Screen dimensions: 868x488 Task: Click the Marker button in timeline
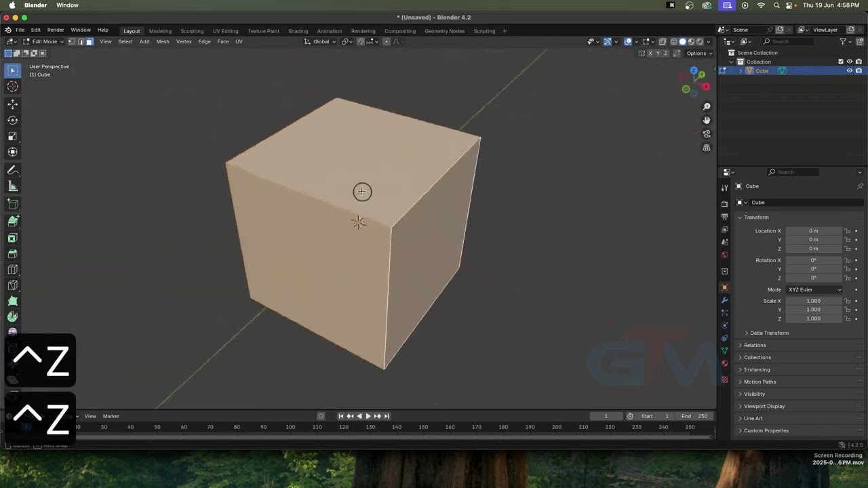[x=111, y=416]
